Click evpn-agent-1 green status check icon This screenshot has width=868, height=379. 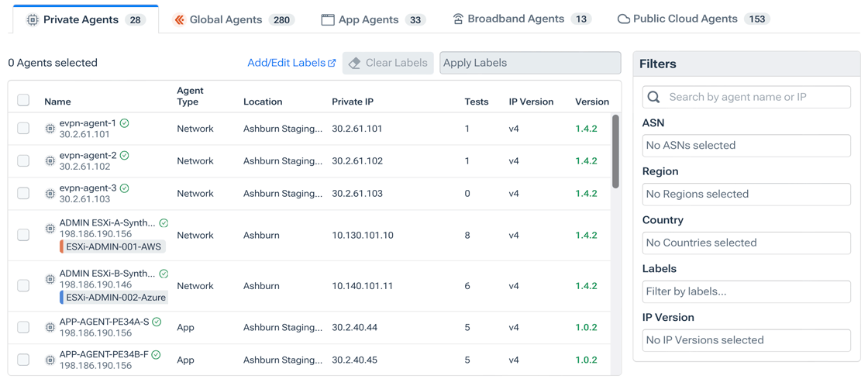coord(125,123)
